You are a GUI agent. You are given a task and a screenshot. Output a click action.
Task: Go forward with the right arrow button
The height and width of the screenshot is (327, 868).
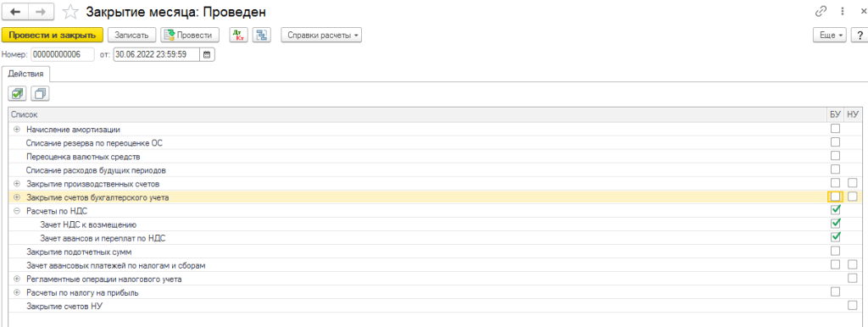[42, 11]
